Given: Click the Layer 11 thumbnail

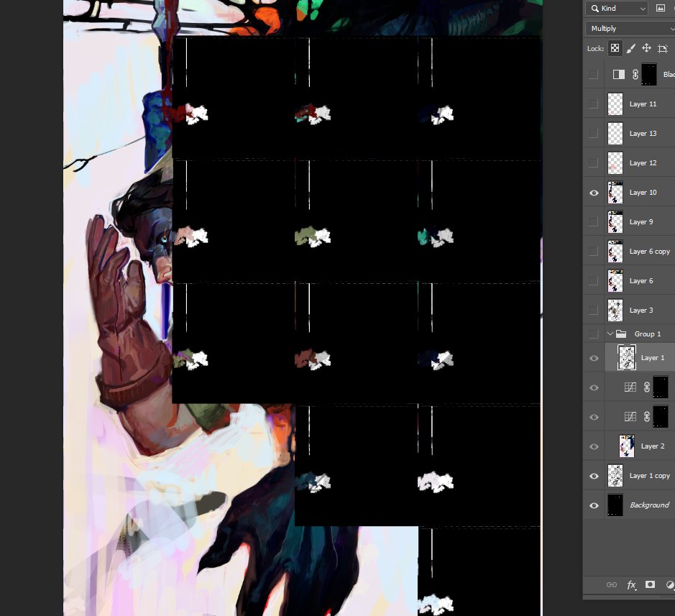Looking at the screenshot, I should (615, 104).
